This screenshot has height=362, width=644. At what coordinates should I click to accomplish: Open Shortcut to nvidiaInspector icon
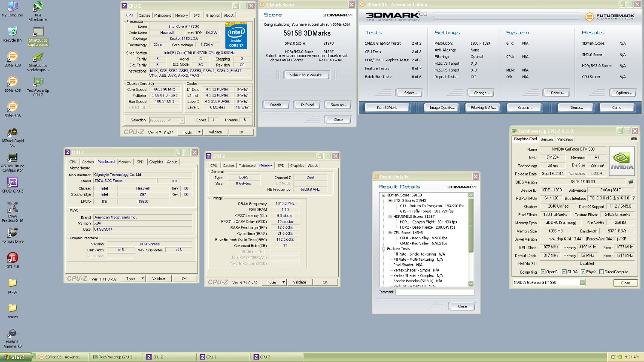tap(38, 62)
